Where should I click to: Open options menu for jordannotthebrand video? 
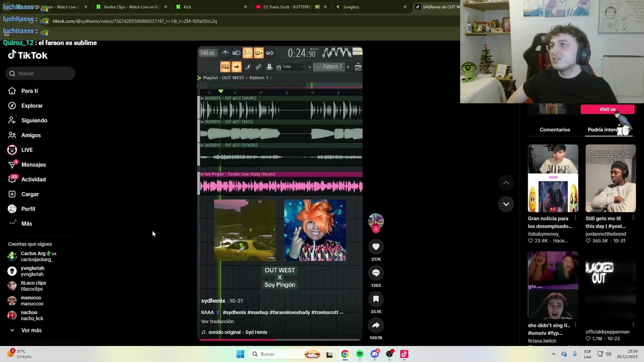tap(633, 218)
